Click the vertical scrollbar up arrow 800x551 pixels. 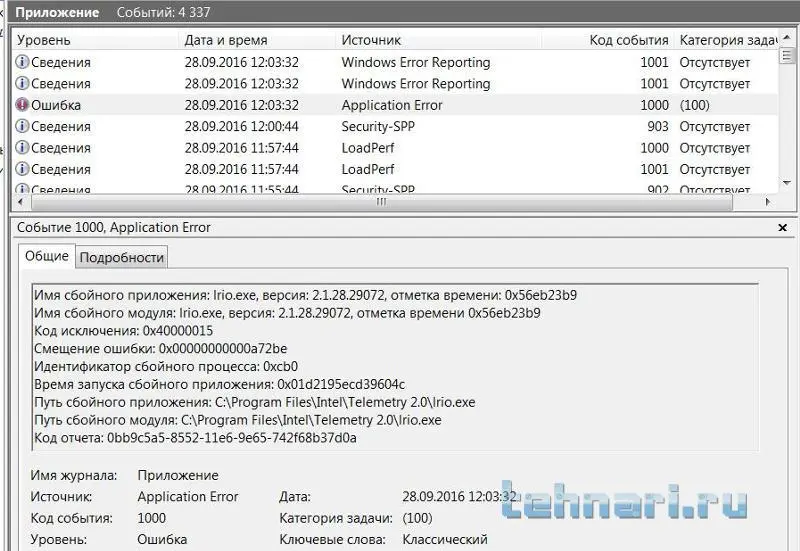[x=787, y=37]
